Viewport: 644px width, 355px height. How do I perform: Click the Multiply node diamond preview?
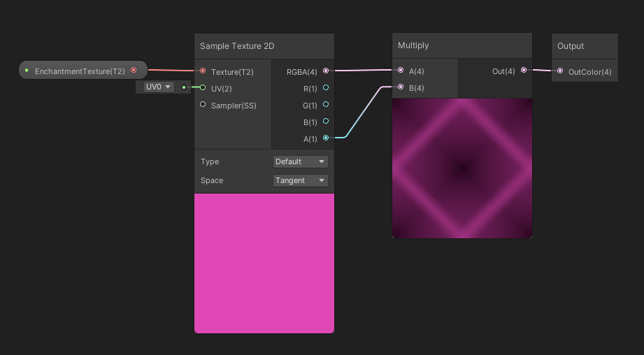click(462, 168)
